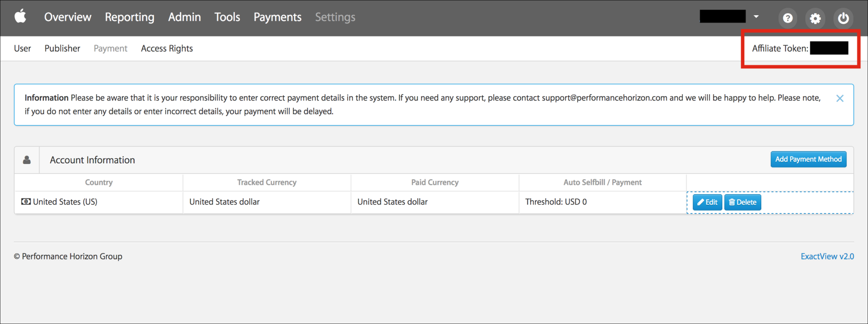Screen dimensions: 868x324
Task: Select the Payment tab
Action: 111,48
